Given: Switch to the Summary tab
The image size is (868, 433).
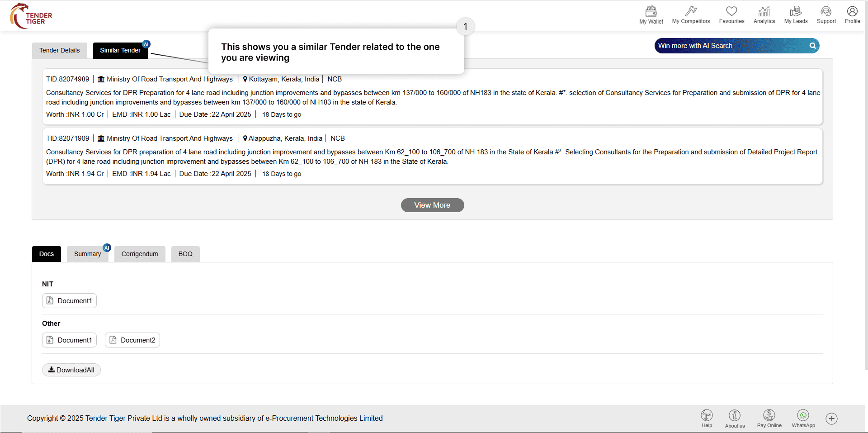Looking at the screenshot, I should coord(87,254).
